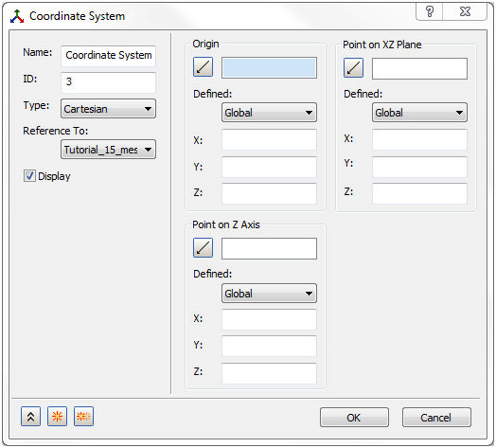This screenshot has width=496, height=448.
Task: Click the single orange starburst icon
Action: coord(57,417)
